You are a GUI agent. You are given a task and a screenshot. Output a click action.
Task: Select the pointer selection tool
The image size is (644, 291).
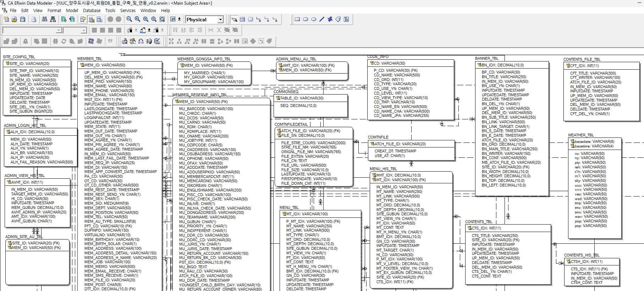(x=234, y=20)
